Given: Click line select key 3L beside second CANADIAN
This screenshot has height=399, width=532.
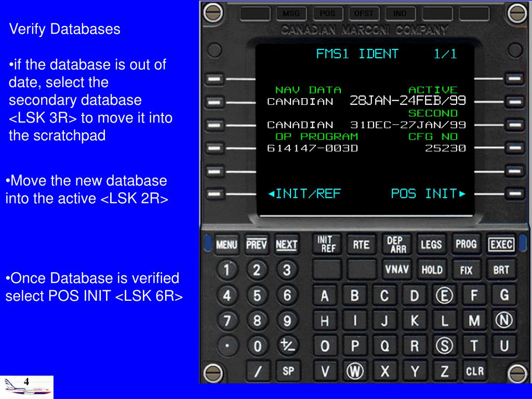Looking at the screenshot, I should (215, 125).
